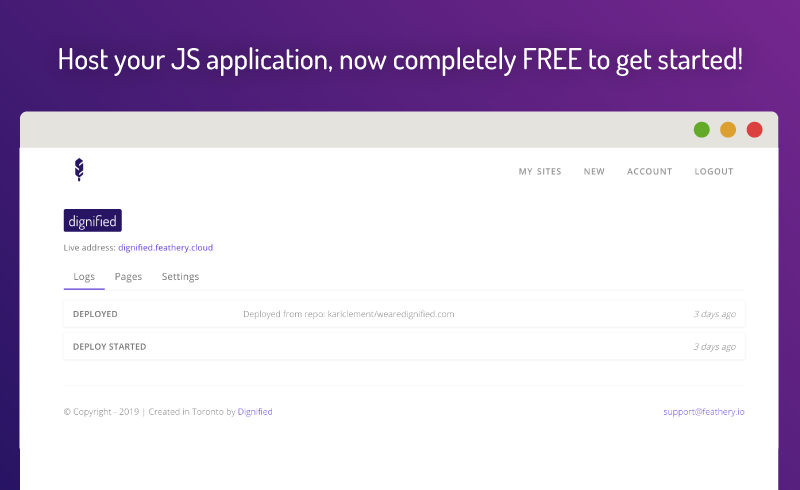The height and width of the screenshot is (490, 800).
Task: Select the DEPLOY STARTED log row label
Action: click(110, 347)
